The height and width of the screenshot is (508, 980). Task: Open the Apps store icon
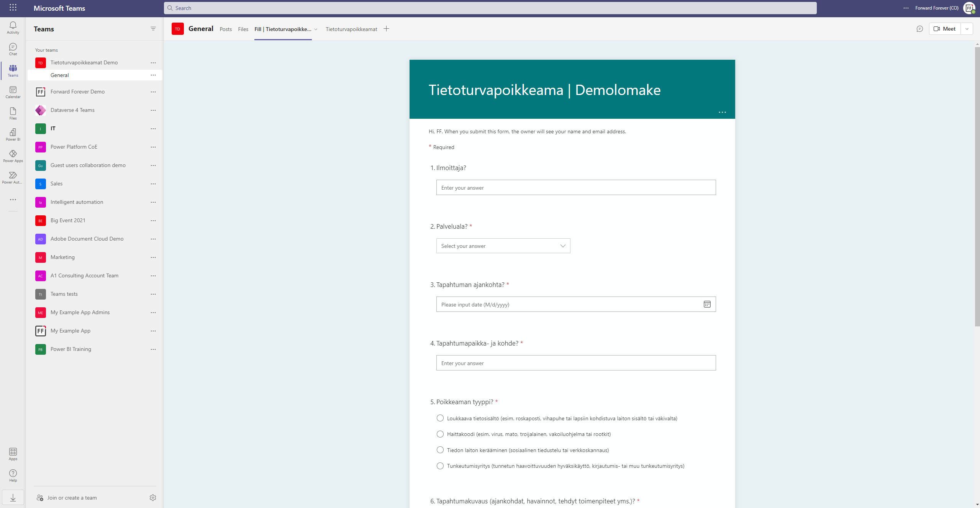[13, 454]
